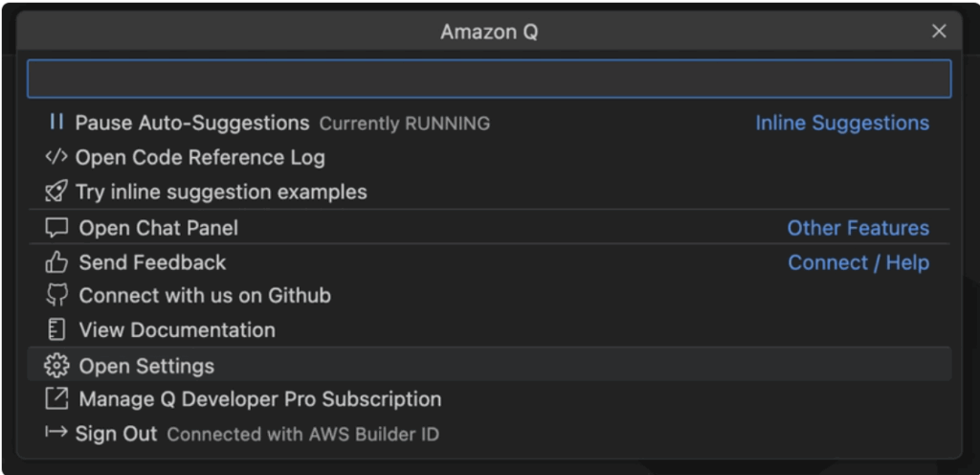Choose Try inline suggestion examples
This screenshot has height=475, width=980.
pyautogui.click(x=221, y=192)
